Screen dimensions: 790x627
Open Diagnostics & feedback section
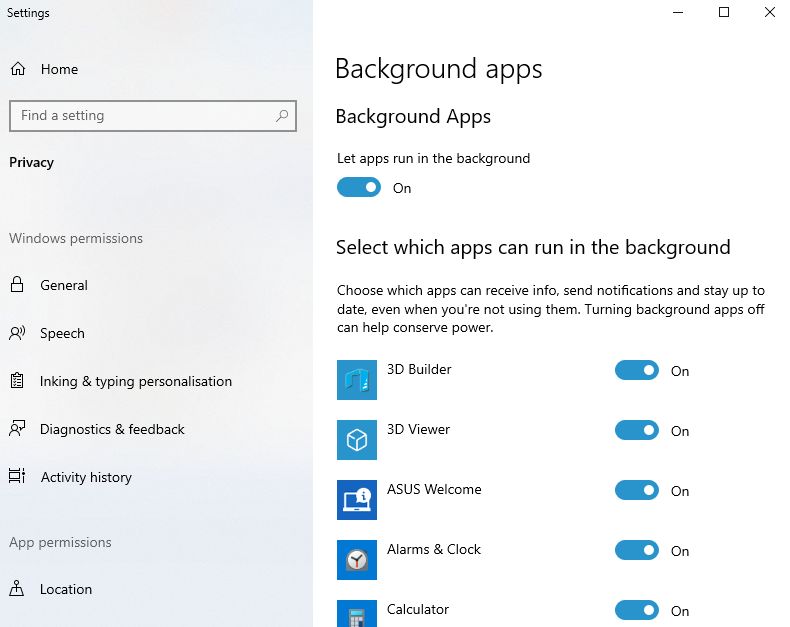click(112, 429)
